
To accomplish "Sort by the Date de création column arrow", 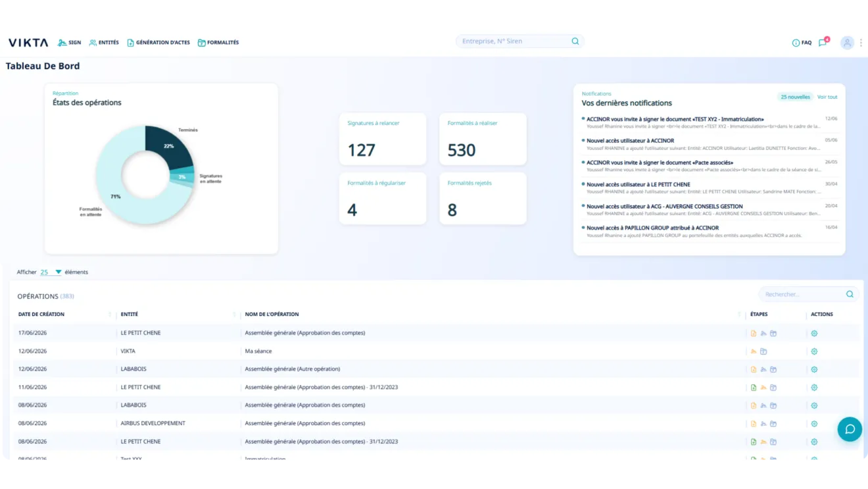I will [x=110, y=315].
